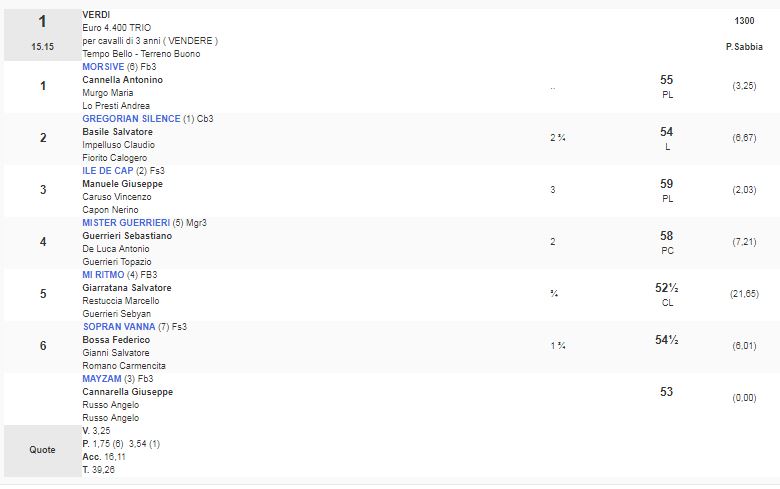Open the MORSIVE horse link
The height and width of the screenshot is (489, 780).
tap(103, 66)
